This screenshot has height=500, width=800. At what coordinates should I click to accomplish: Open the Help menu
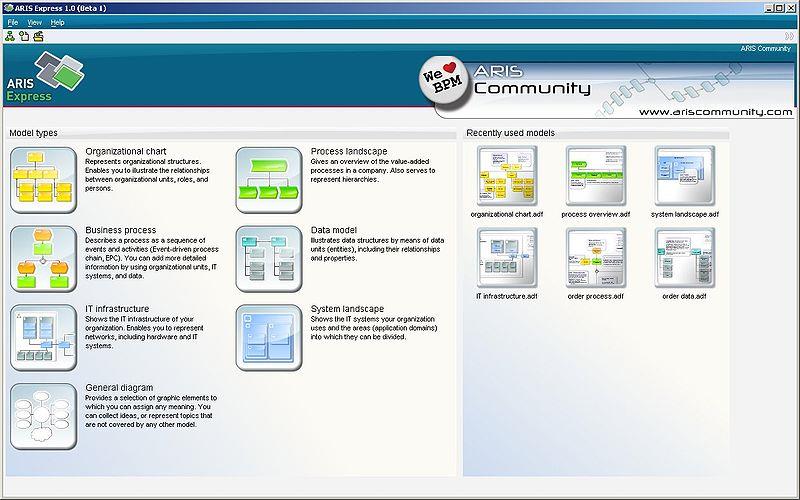57,22
